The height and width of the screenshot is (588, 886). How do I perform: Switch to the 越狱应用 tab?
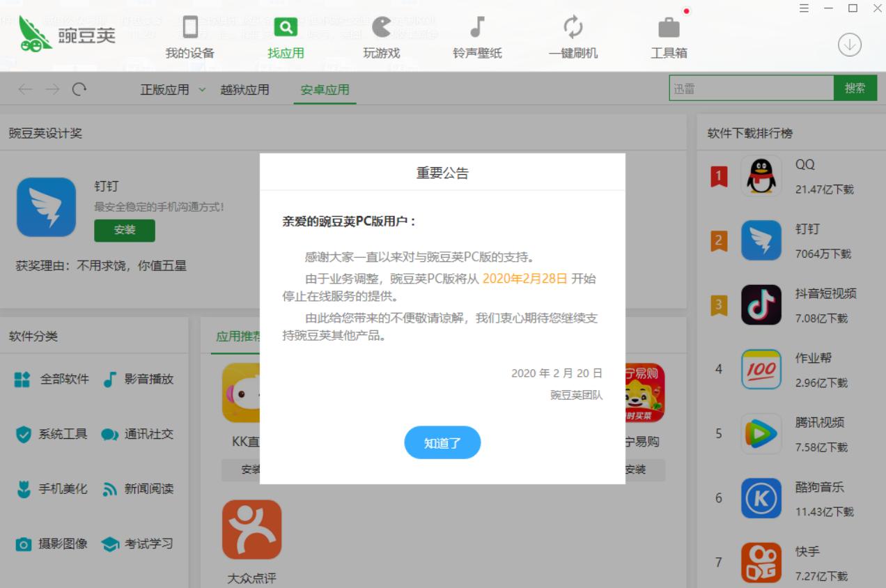[245, 90]
